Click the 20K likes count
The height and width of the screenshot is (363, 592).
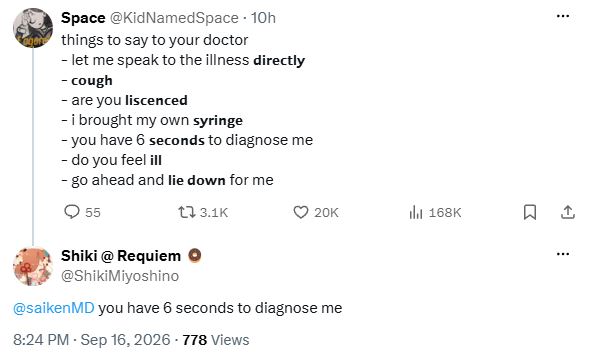point(326,213)
